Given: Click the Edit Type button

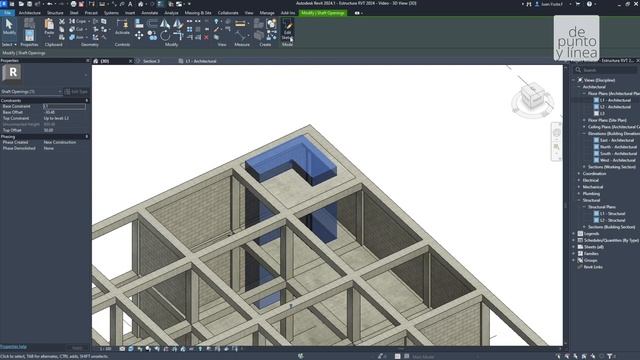Looking at the screenshot, I should (76, 92).
